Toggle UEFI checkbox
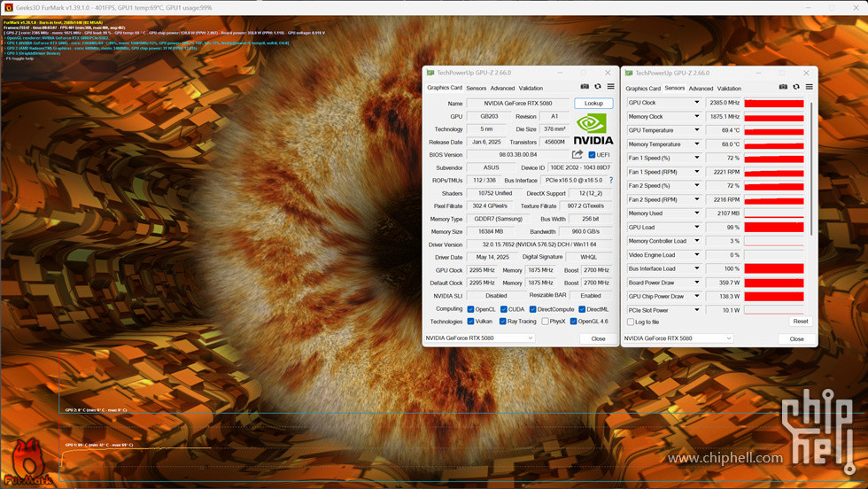868x489 pixels. pyautogui.click(x=592, y=155)
